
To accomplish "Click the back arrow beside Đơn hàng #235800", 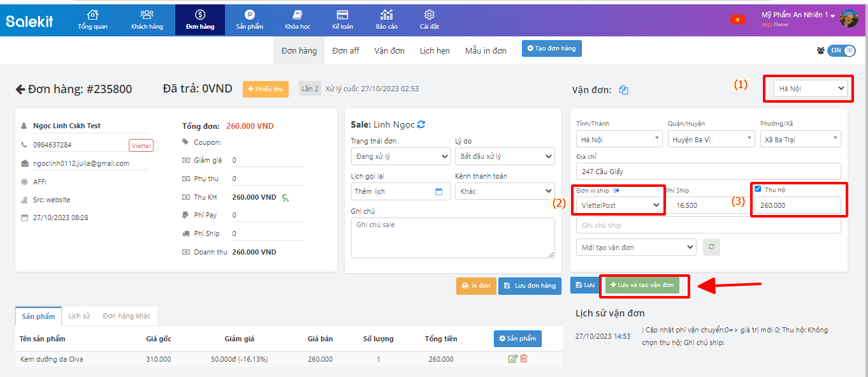I will point(20,89).
